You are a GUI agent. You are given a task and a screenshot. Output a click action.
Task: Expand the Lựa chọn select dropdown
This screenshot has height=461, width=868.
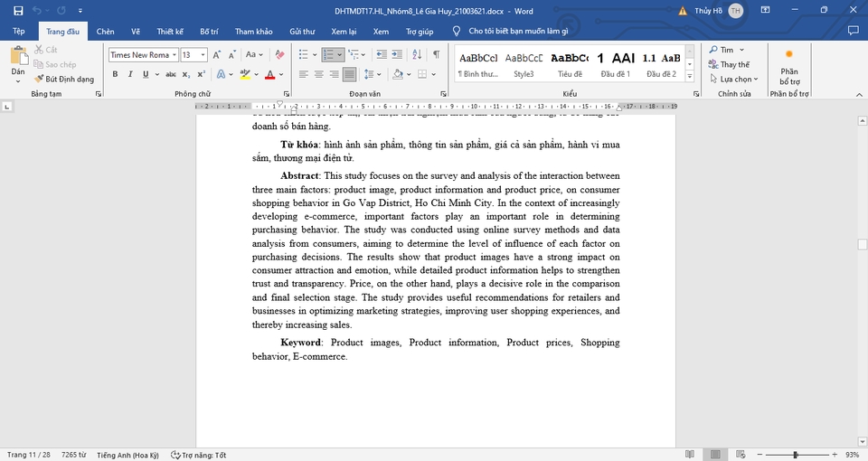coord(733,80)
